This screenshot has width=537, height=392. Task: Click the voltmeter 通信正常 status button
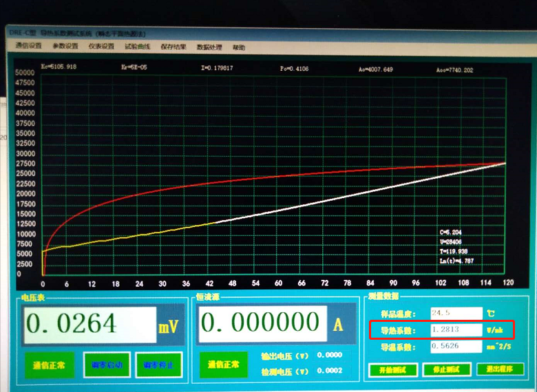click(x=49, y=365)
